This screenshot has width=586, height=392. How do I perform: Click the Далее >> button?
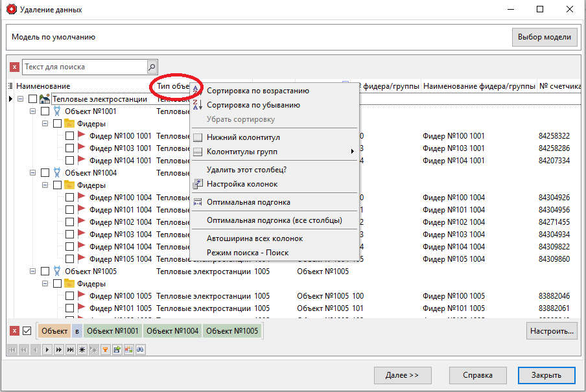pyautogui.click(x=402, y=375)
